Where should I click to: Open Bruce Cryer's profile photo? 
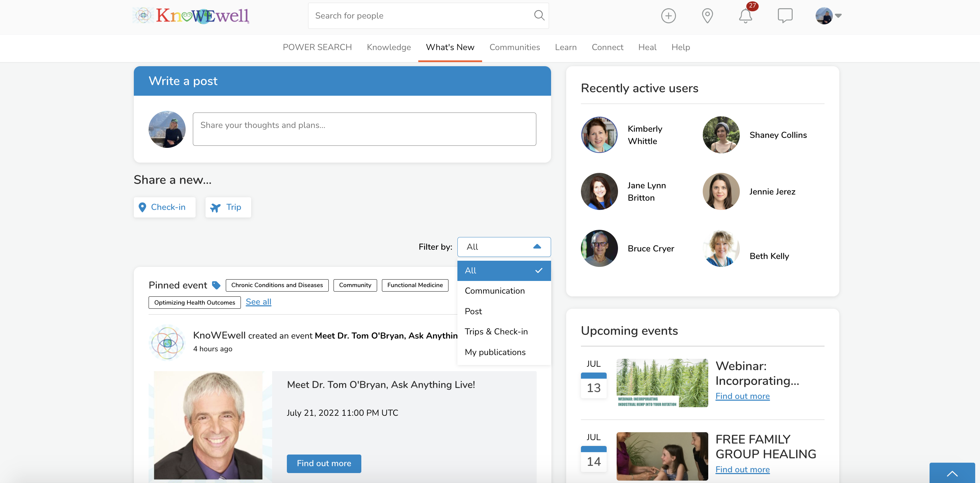pyautogui.click(x=599, y=248)
